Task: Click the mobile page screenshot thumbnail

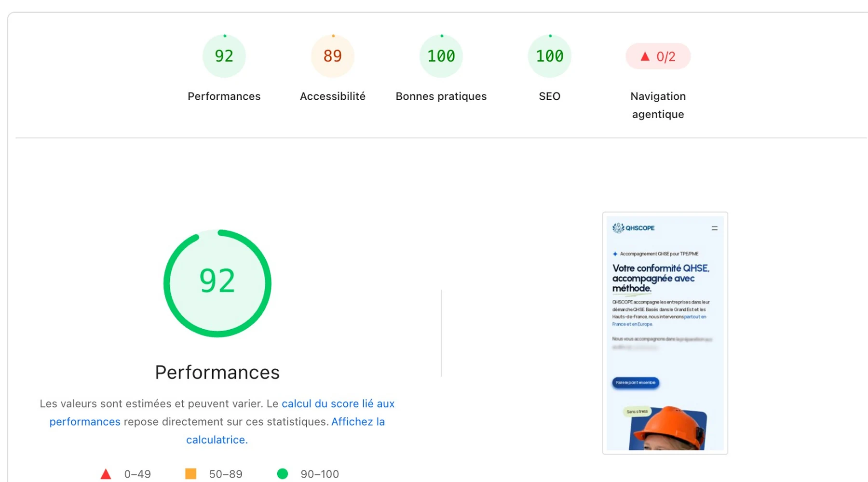Action: (665, 333)
